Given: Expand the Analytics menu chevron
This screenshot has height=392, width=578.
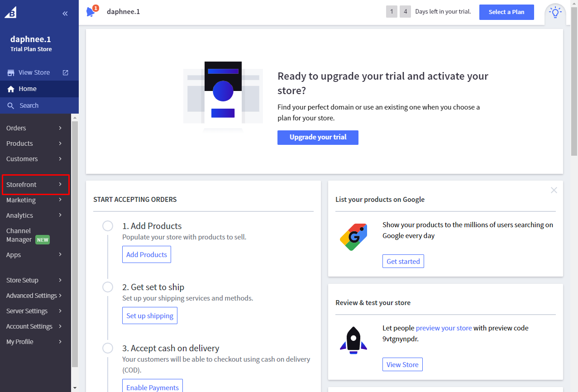Looking at the screenshot, I should click(60, 215).
